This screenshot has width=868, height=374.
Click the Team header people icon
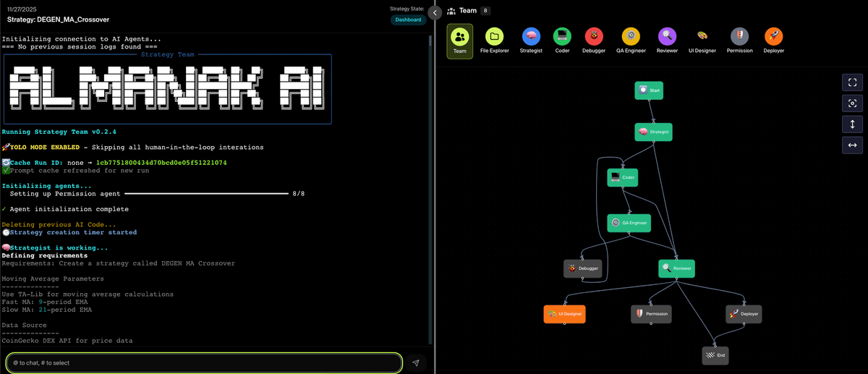coord(451,11)
